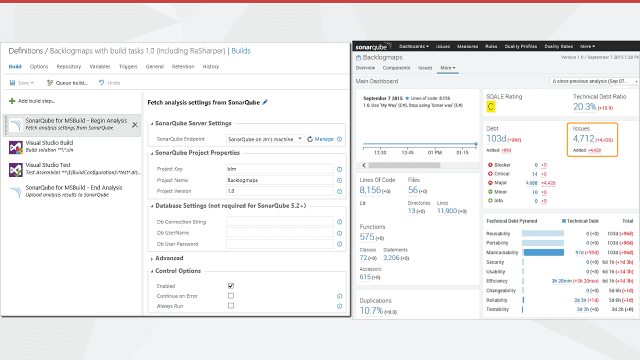Click the timeline horizontal scrollbar
This screenshot has width=640, height=360.
click(420, 165)
